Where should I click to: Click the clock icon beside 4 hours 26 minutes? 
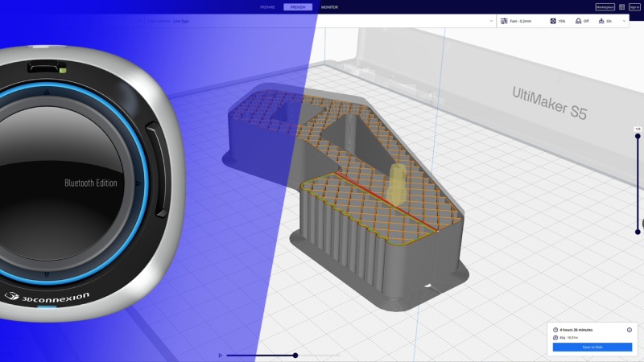555,330
